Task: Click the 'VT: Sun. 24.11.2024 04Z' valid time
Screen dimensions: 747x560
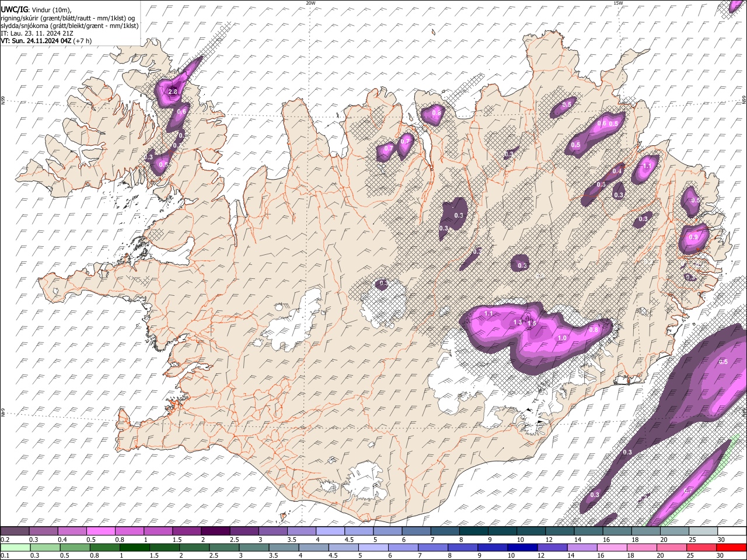Action: tap(36, 41)
